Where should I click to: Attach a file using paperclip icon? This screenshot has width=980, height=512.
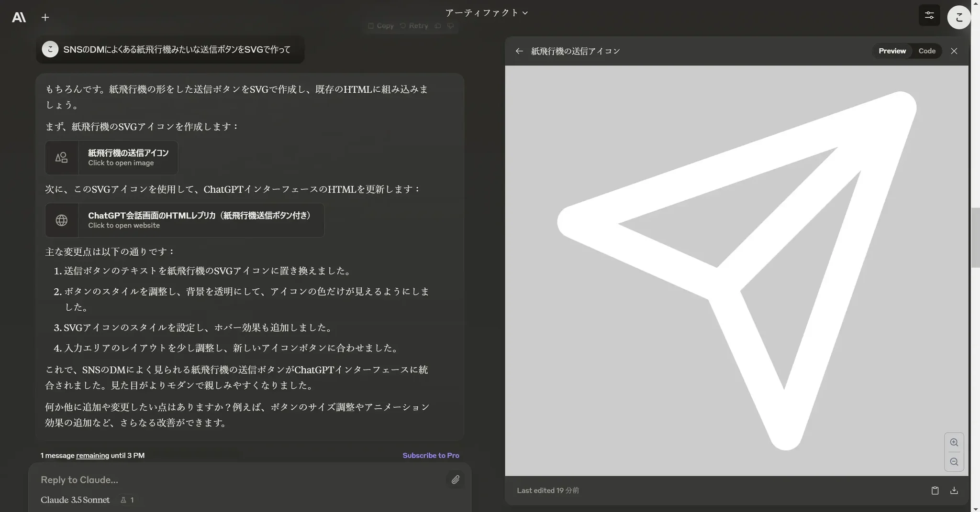pyautogui.click(x=455, y=479)
